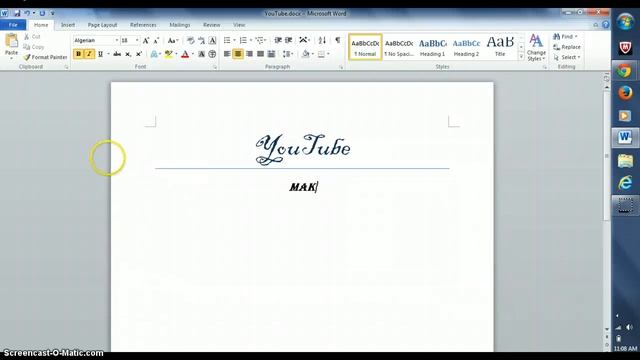Viewport: 640px width, 360px height.
Task: Click the Windows Start orb
Action: point(624,21)
